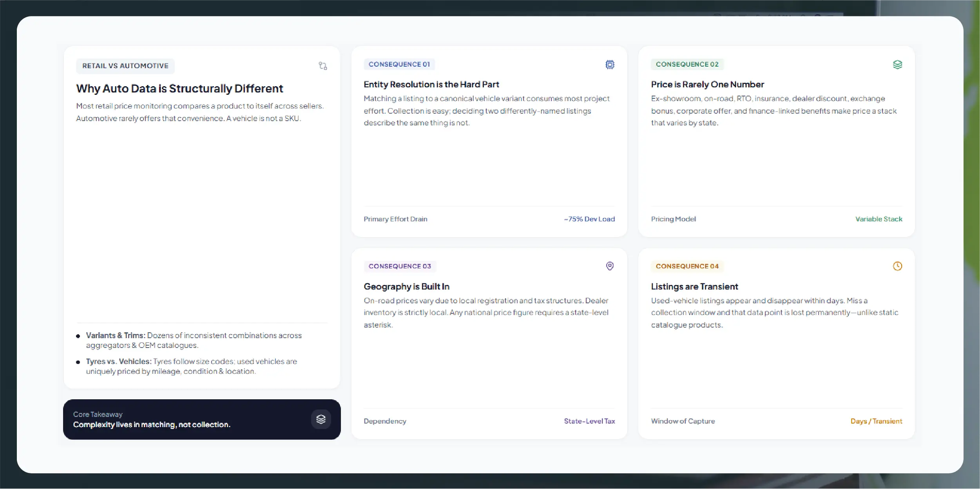Click paragraph starting 'Ex-showroom, on-road, RTO'

(774, 110)
